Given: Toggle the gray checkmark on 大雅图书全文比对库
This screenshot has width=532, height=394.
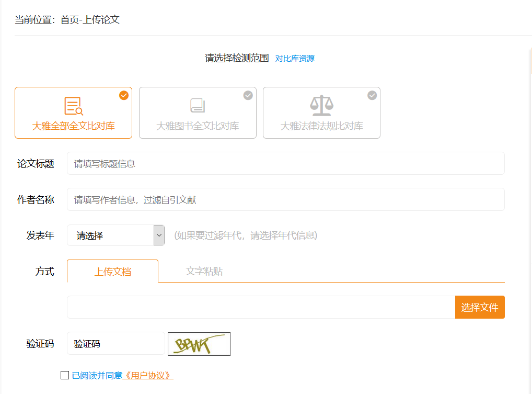Looking at the screenshot, I should [248, 95].
